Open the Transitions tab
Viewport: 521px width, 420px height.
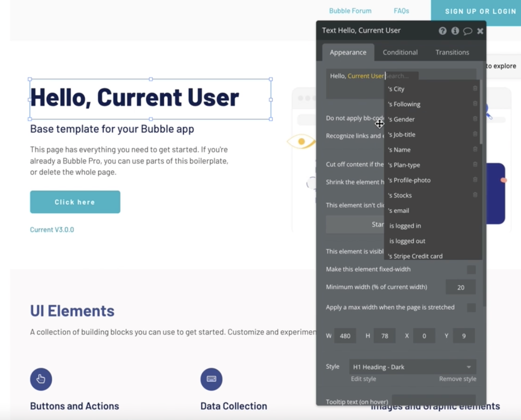point(452,52)
